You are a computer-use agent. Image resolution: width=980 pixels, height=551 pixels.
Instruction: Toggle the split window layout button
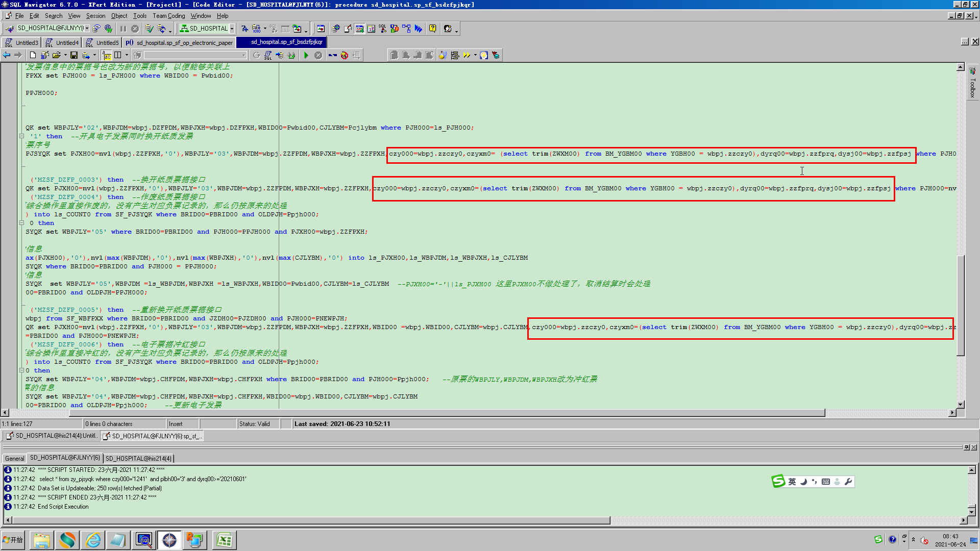(118, 55)
